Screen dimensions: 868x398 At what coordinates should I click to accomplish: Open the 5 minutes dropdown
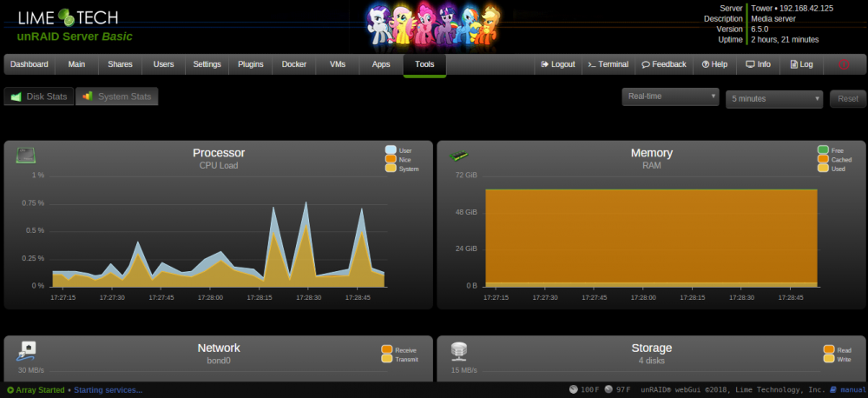point(774,99)
